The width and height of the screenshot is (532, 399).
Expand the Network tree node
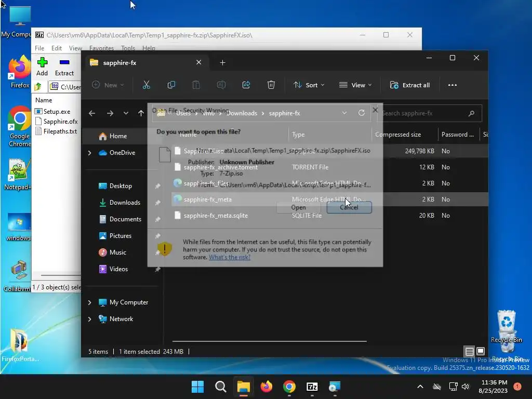point(89,319)
